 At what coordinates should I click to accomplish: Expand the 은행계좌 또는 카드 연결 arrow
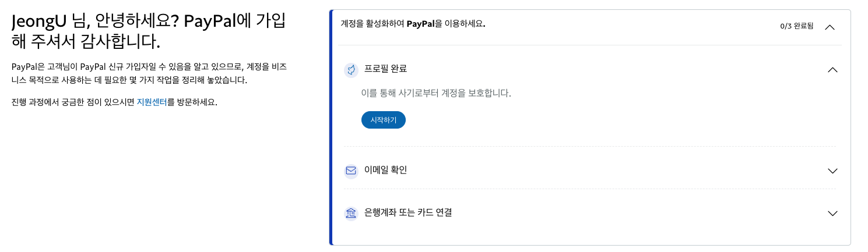tap(832, 214)
